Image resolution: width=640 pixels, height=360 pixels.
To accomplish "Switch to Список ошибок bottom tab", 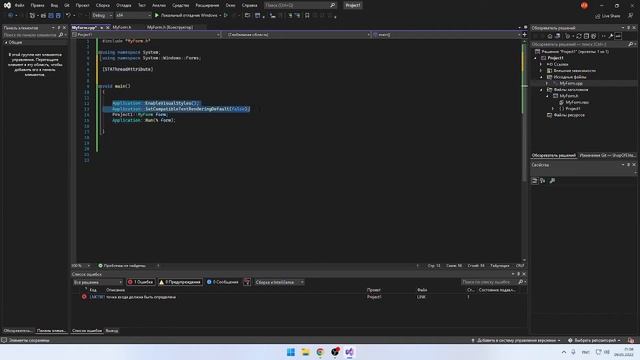I will point(87,331).
